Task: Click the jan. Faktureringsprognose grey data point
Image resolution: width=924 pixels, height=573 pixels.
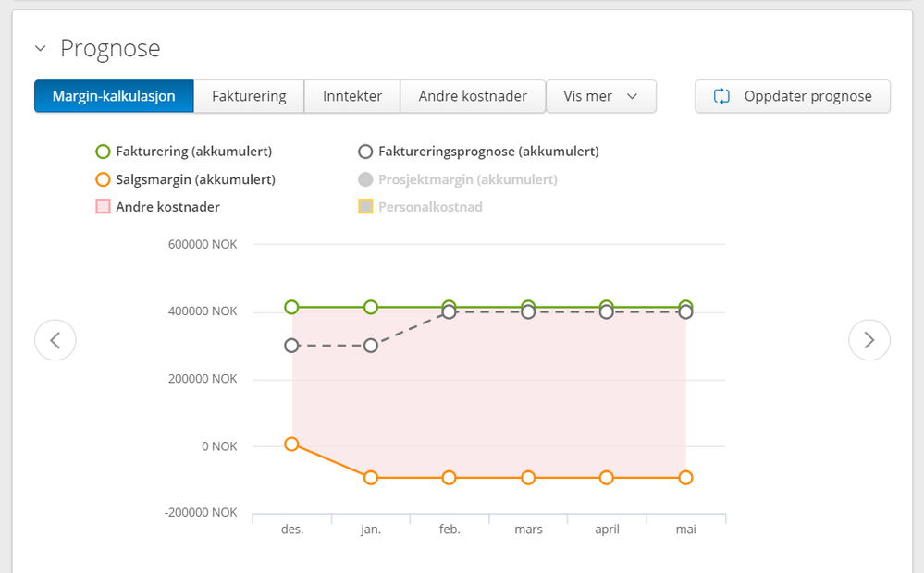Action: (x=371, y=346)
